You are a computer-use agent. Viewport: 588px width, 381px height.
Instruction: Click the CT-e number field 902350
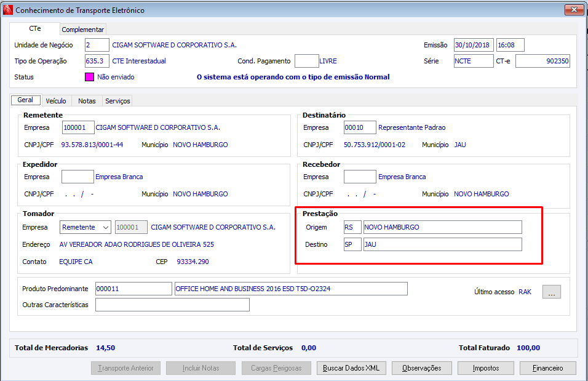(x=542, y=61)
